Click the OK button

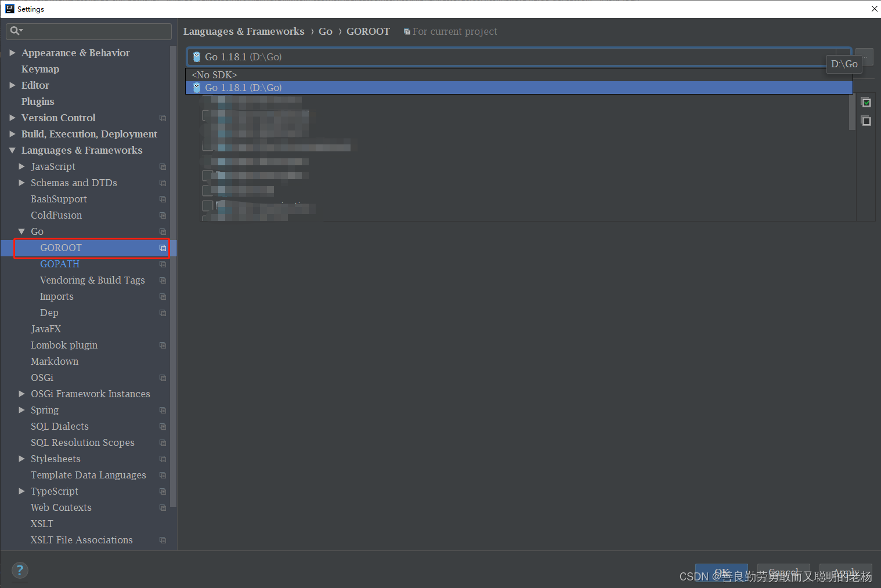coord(721,572)
